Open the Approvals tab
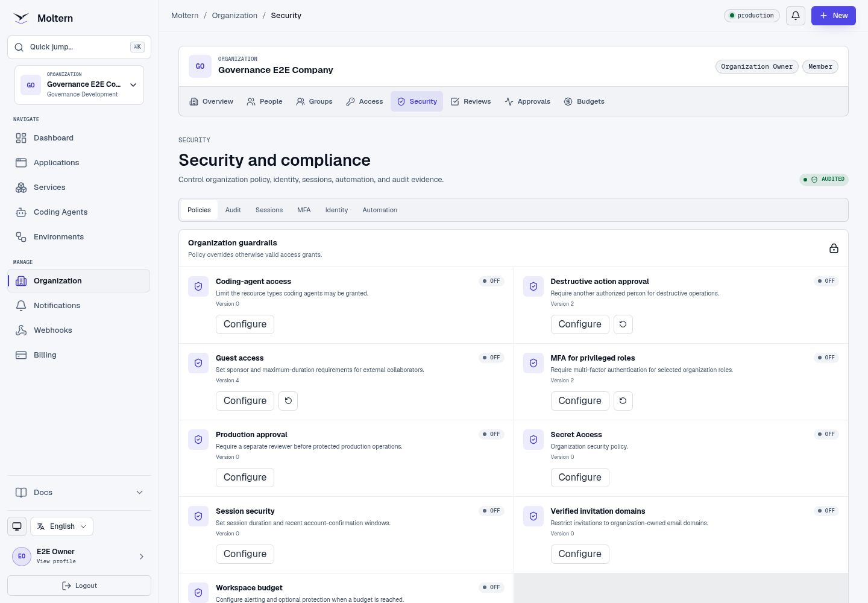The image size is (868, 603). pos(527,101)
